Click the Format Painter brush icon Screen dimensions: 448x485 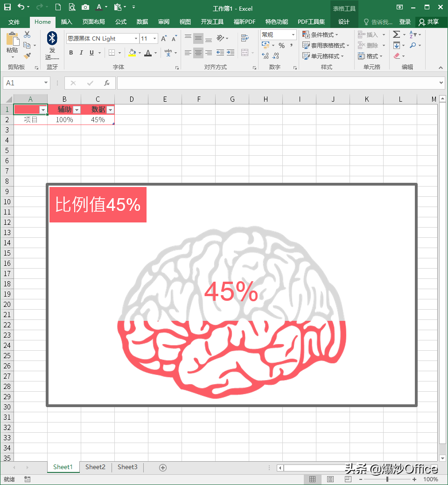point(27,55)
